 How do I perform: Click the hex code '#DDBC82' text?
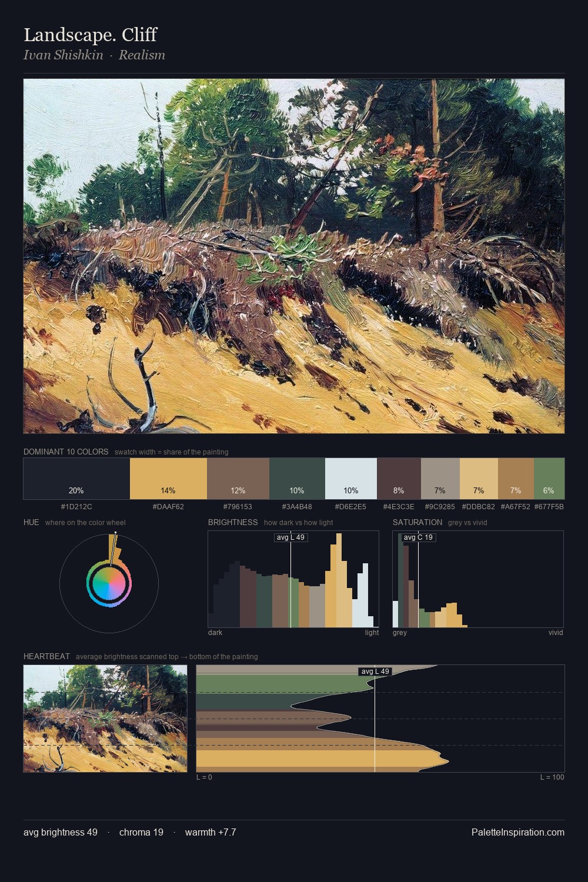pyautogui.click(x=479, y=506)
